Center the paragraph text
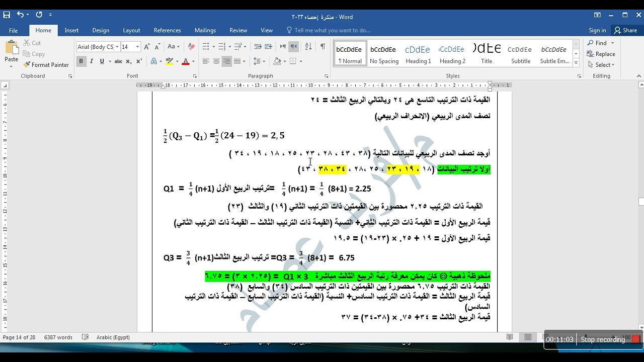 pos(216,61)
